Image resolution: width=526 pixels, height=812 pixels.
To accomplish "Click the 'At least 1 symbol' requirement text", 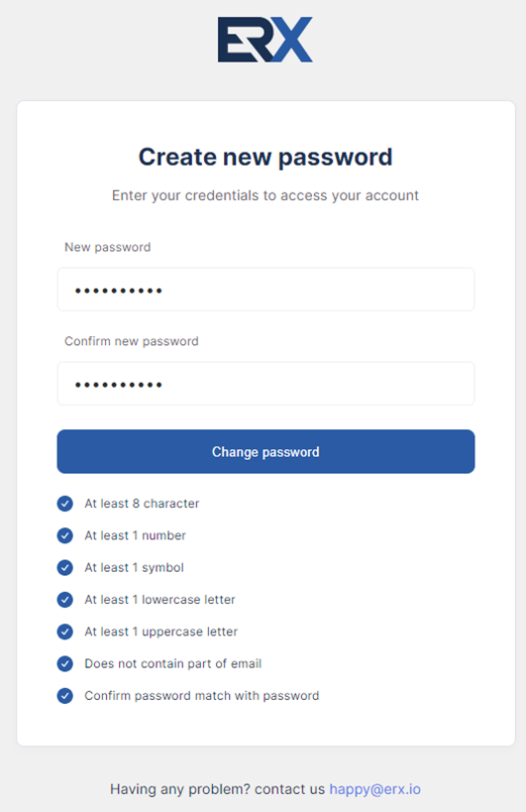I will (x=135, y=567).
